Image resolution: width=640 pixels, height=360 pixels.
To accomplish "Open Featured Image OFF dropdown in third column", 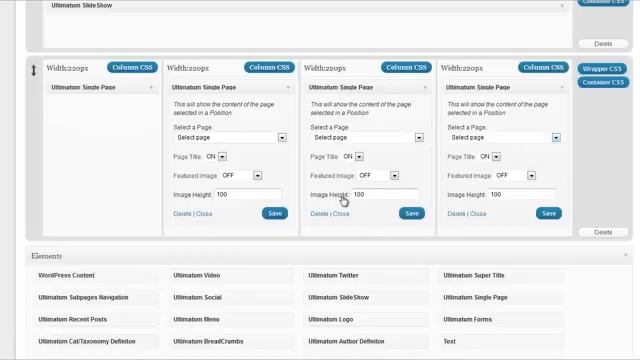I will point(378,176).
